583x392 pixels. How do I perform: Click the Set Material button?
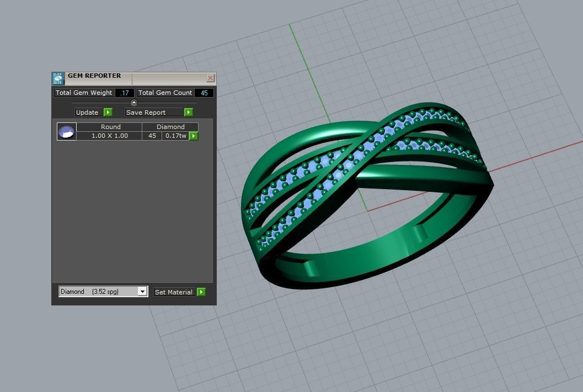click(174, 292)
